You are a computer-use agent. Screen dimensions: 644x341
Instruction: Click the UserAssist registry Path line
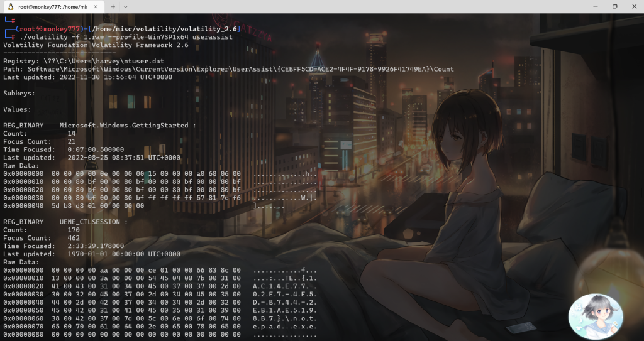click(226, 69)
